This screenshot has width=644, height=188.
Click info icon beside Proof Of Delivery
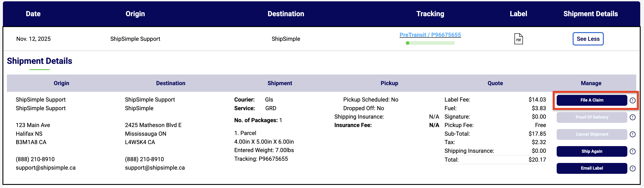click(632, 117)
